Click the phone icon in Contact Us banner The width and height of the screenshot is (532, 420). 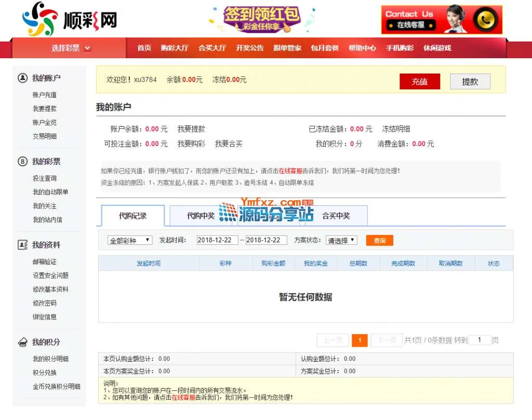[485, 20]
